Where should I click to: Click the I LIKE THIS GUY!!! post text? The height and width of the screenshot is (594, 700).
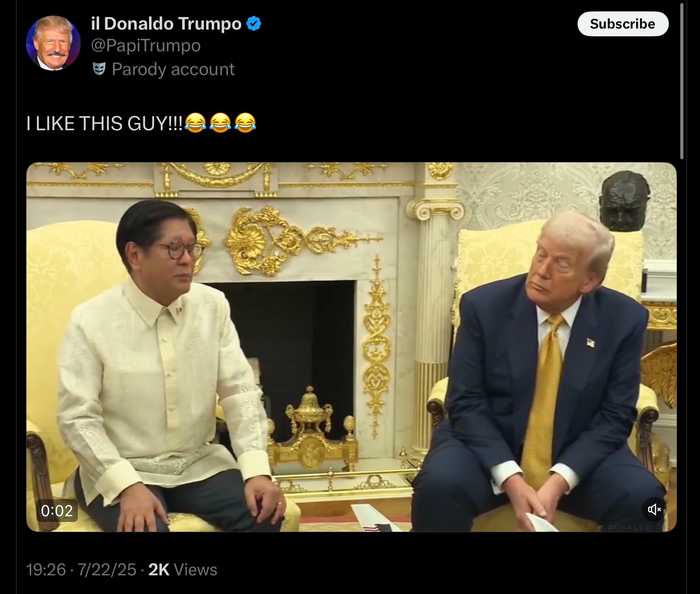(104, 123)
